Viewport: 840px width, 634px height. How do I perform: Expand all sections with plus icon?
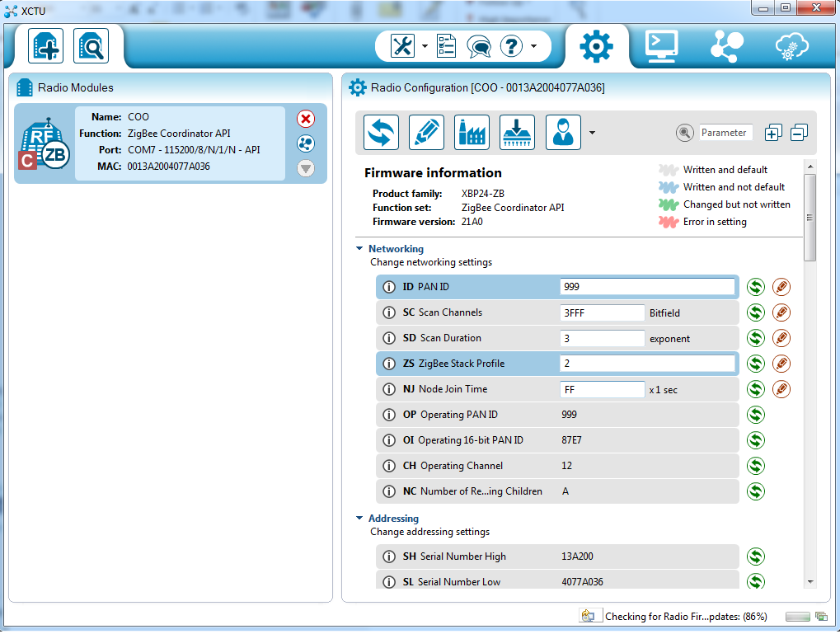772,133
